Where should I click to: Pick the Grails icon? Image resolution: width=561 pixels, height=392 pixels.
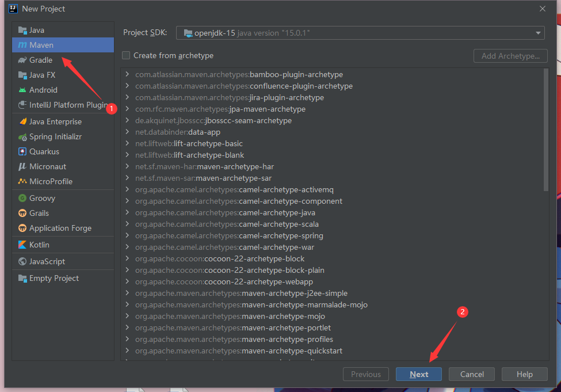[22, 214]
